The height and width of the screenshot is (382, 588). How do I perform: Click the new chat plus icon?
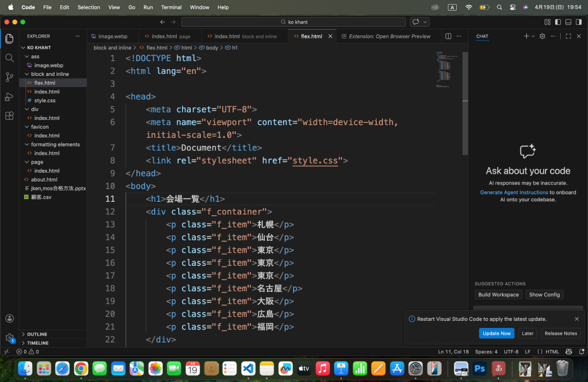tap(526, 36)
